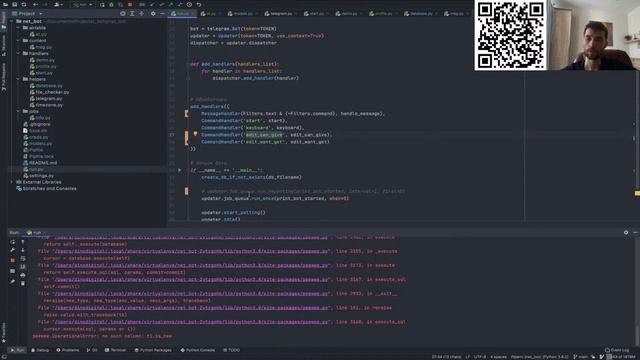
Task: Click the Synchronize reload toolbar icon
Action: tap(24, 4)
